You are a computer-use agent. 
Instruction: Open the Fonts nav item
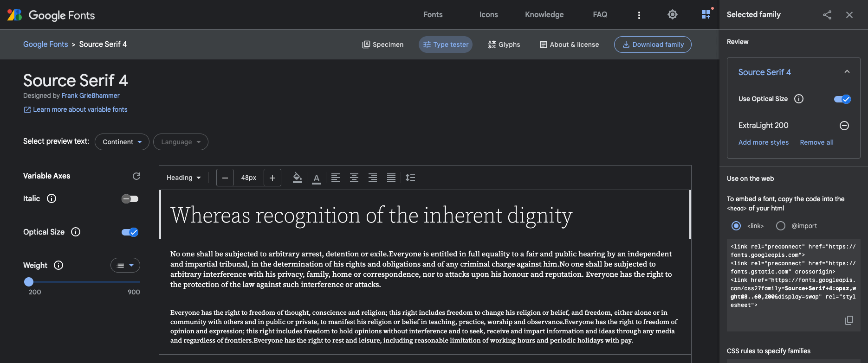coord(433,15)
